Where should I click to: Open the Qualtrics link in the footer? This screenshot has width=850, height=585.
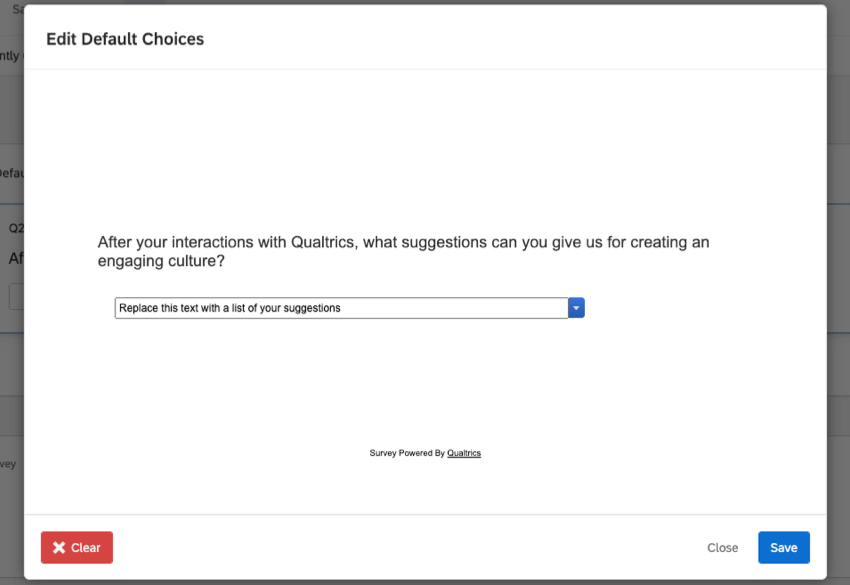coord(466,453)
